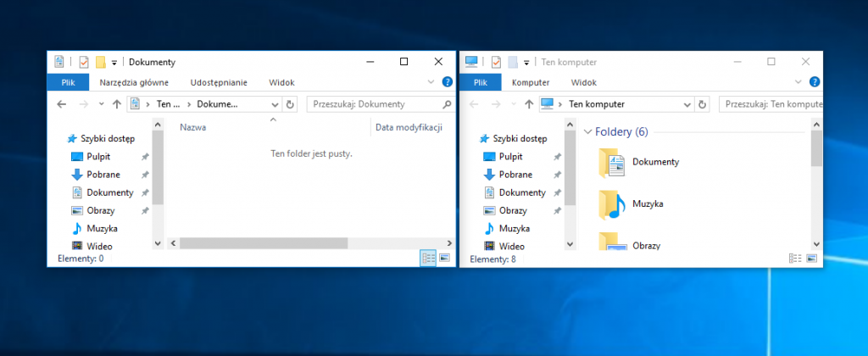Click the Up arrow in Dokumenty window
Image resolution: width=868 pixels, height=356 pixels.
[x=116, y=104]
